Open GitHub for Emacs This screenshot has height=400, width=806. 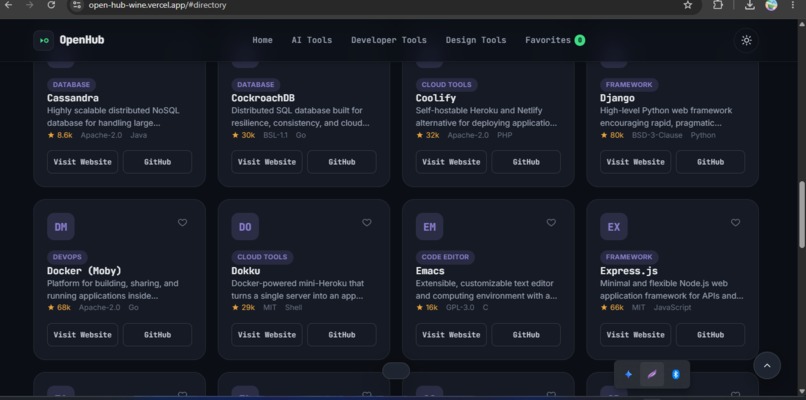coord(526,335)
